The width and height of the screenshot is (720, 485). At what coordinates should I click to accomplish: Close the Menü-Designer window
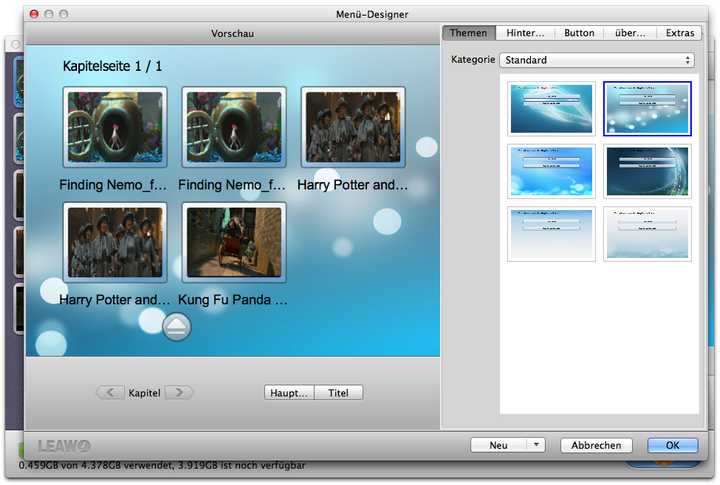point(34,14)
